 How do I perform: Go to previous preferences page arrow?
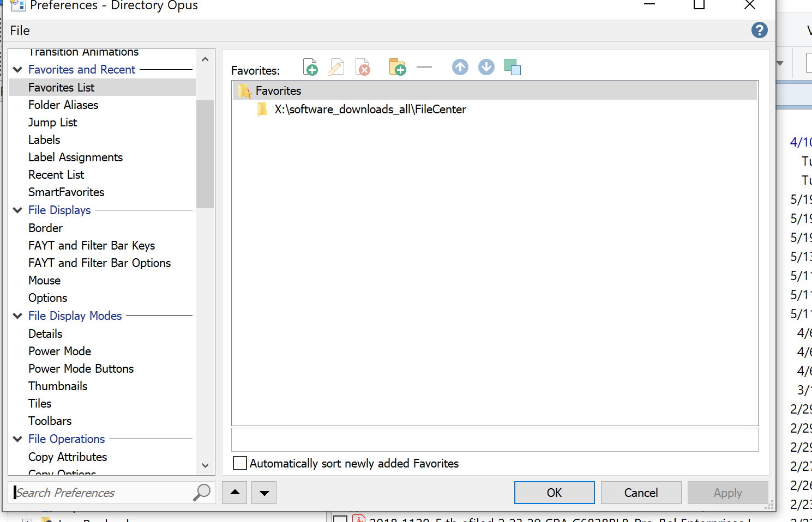(x=235, y=493)
